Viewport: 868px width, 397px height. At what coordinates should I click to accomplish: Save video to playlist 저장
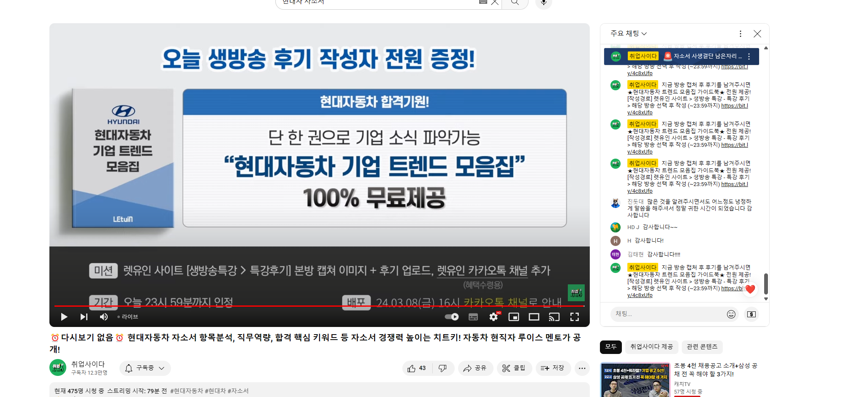click(553, 368)
